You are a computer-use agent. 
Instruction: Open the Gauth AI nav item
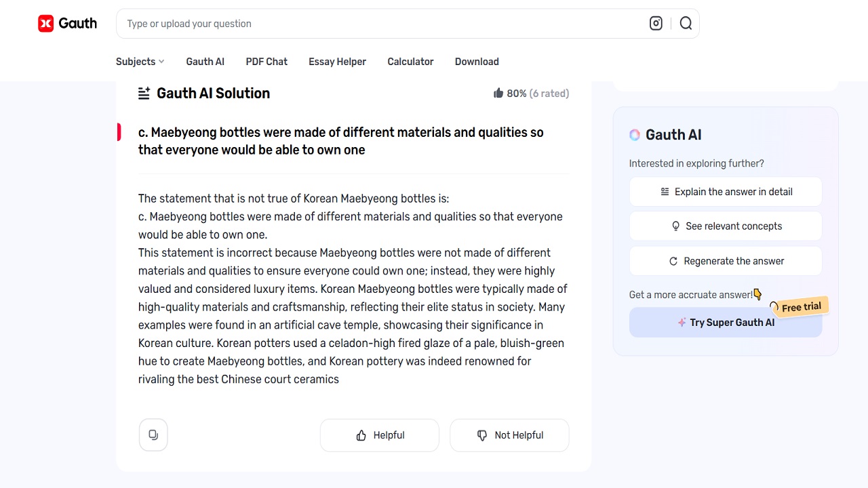point(205,62)
